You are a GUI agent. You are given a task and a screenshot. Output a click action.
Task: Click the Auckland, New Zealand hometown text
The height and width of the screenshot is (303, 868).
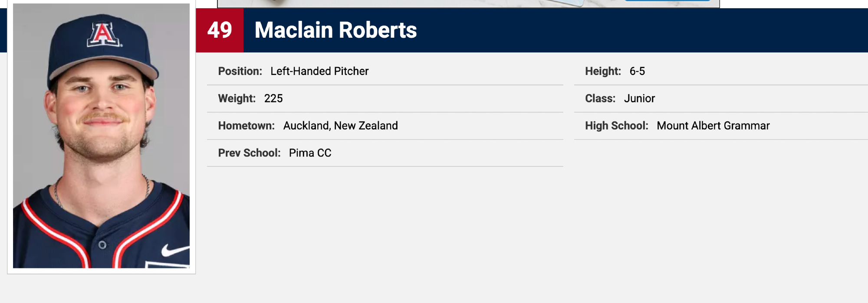click(x=340, y=126)
